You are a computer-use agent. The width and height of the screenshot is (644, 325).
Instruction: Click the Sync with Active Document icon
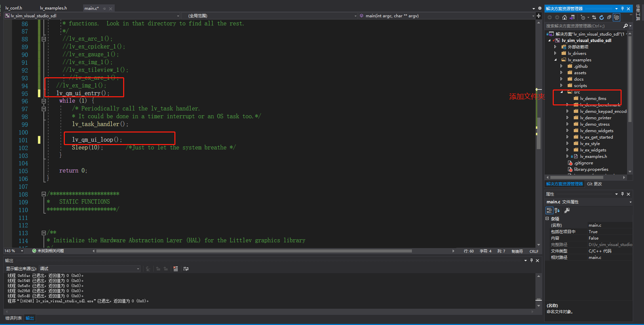tap(594, 17)
